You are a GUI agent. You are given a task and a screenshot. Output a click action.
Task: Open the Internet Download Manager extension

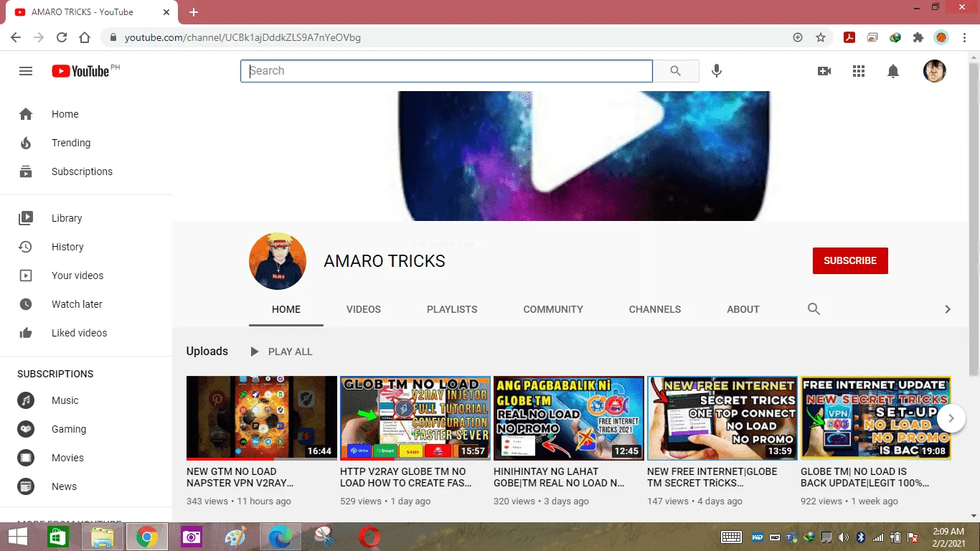[x=895, y=37]
